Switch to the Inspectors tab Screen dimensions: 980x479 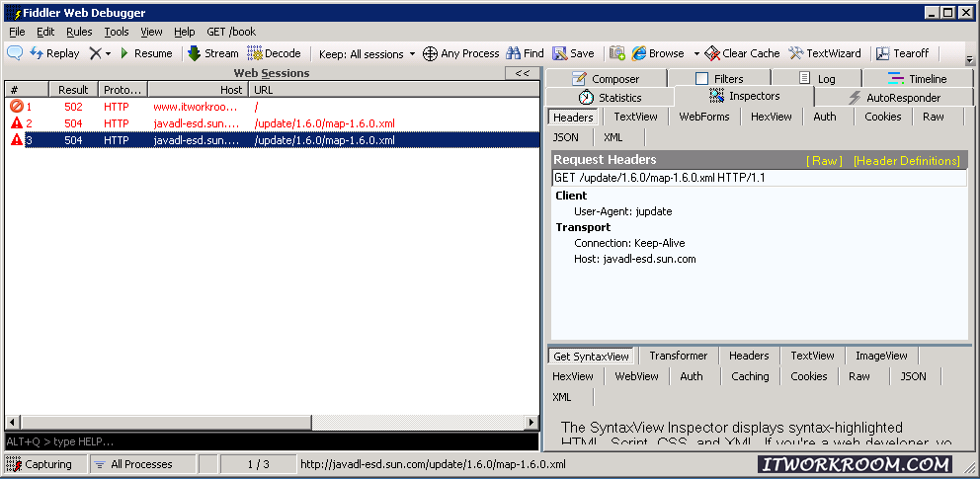pos(744,96)
